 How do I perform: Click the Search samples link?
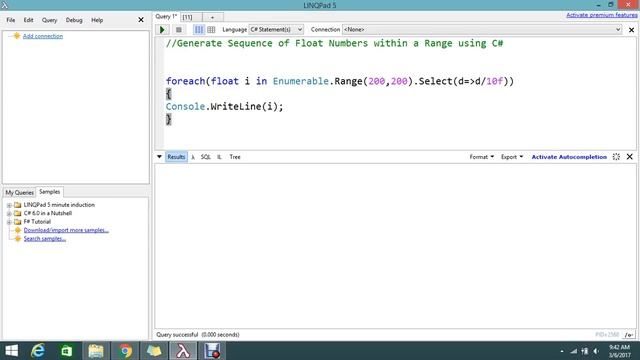tap(45, 239)
